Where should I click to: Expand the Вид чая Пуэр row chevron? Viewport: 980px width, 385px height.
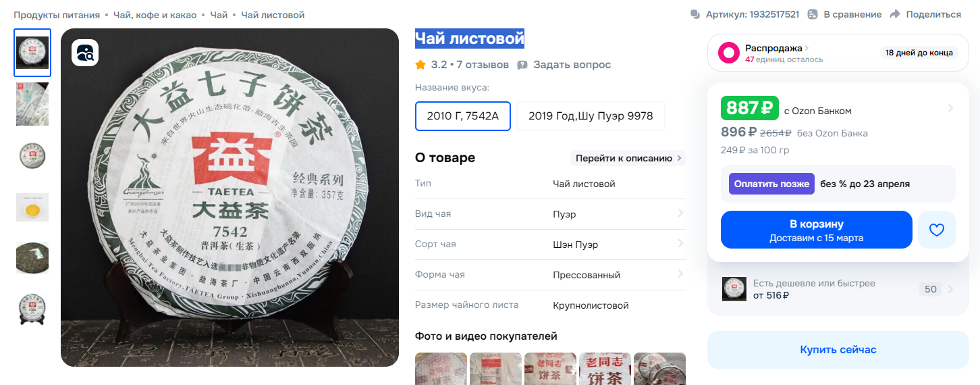click(680, 213)
